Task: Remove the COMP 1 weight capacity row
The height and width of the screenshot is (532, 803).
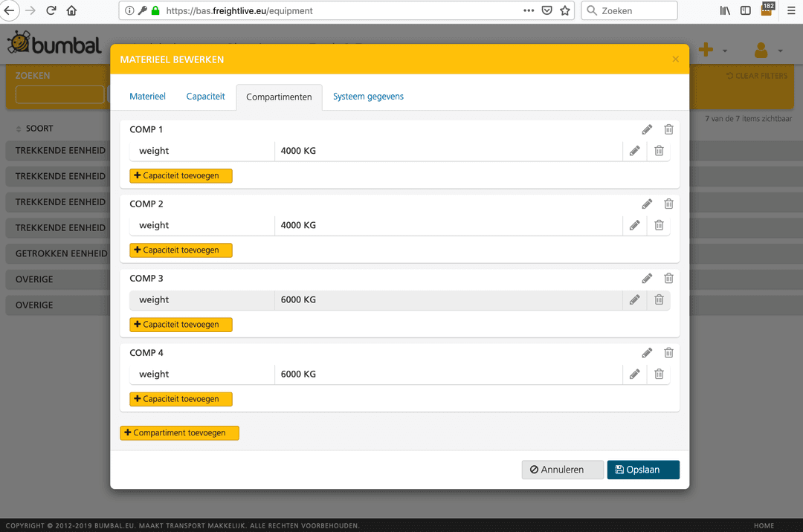Action: [x=659, y=151]
